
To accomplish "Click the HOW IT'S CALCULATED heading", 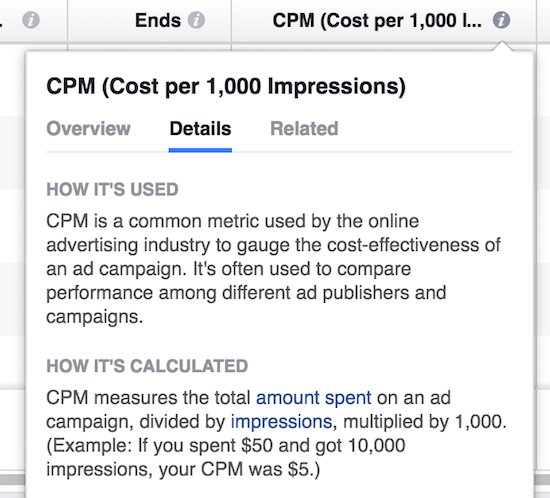I will 147,366.
